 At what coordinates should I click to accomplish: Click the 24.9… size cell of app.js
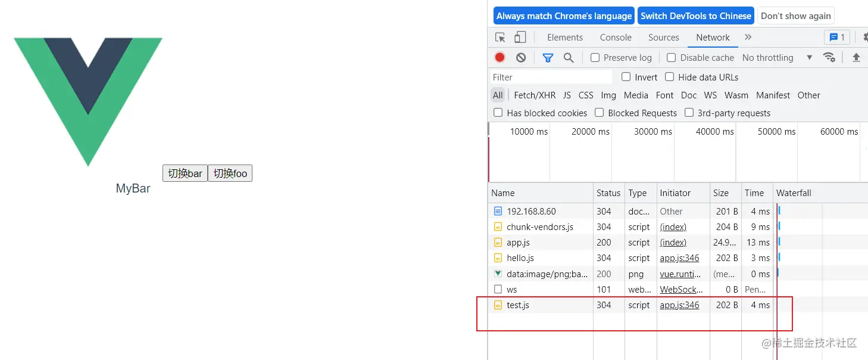pos(725,242)
